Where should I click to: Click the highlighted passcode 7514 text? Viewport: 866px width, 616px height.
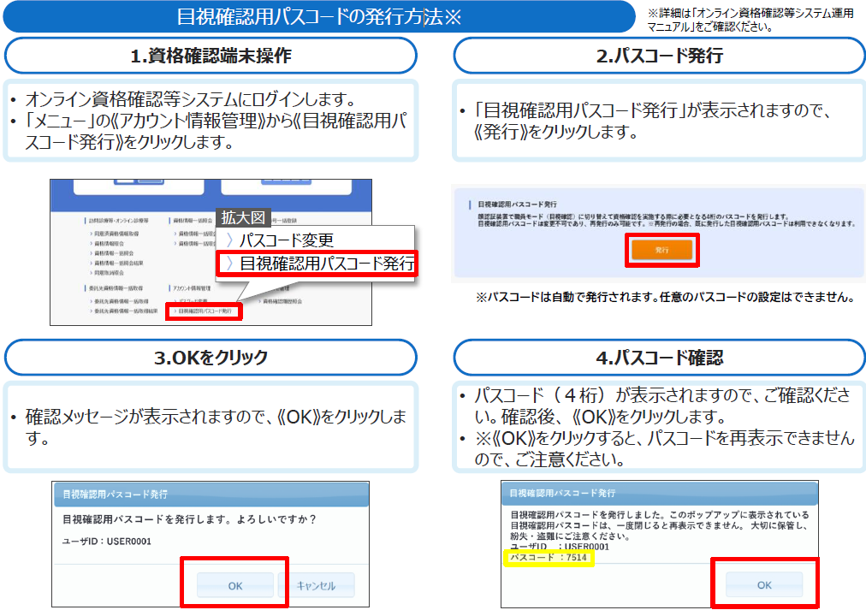pos(549,558)
